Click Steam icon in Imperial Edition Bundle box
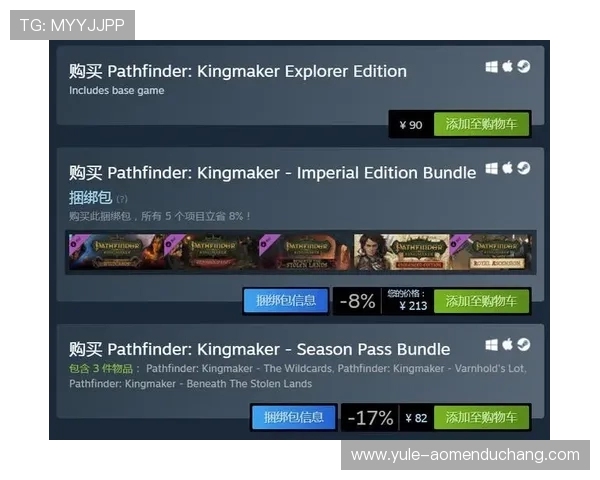The height and width of the screenshot is (480, 600). pos(524,168)
